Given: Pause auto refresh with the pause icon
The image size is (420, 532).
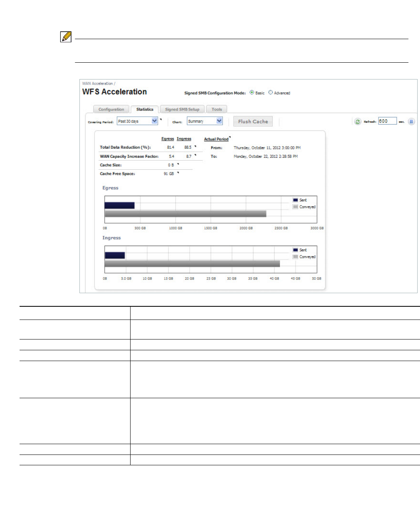Looking at the screenshot, I should 411,121.
